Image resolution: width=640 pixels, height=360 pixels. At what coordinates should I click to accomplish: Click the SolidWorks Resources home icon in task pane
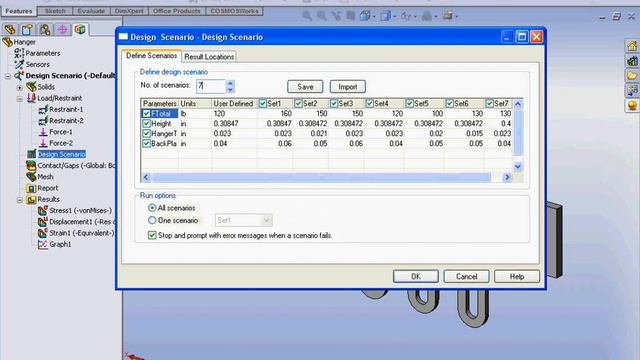[x=632, y=46]
